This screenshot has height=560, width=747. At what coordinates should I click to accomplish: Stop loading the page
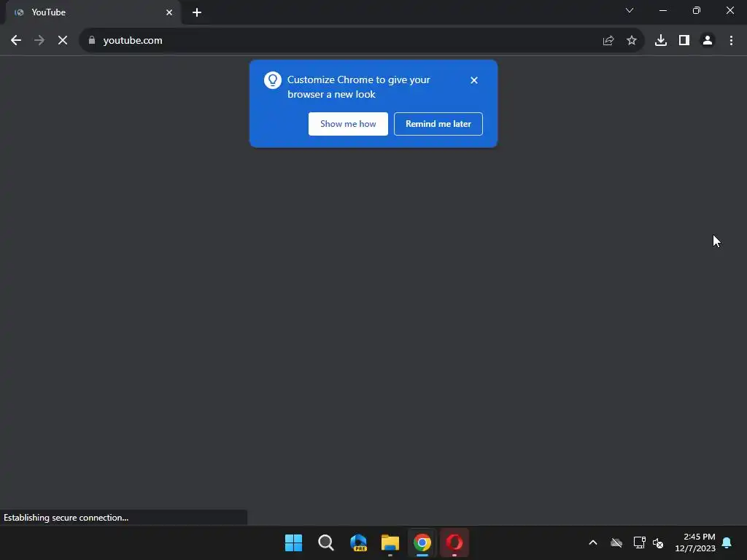pyautogui.click(x=63, y=41)
